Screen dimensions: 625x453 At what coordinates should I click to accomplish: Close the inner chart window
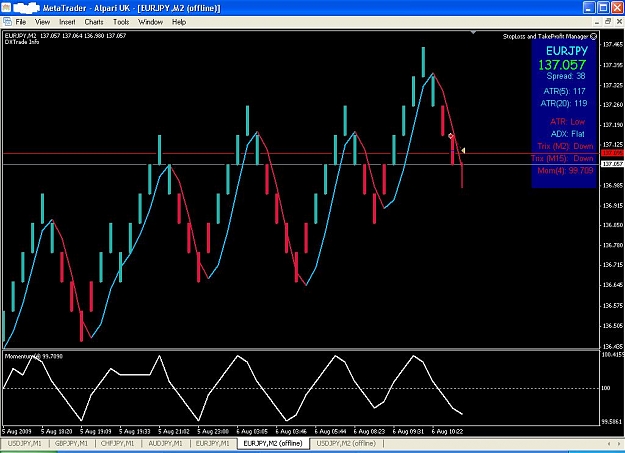(619, 22)
